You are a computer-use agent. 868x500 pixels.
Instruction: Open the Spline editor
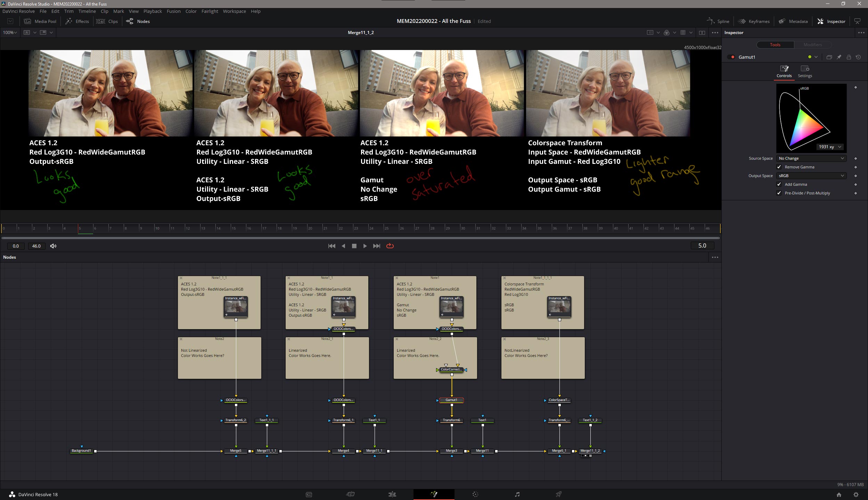718,21
